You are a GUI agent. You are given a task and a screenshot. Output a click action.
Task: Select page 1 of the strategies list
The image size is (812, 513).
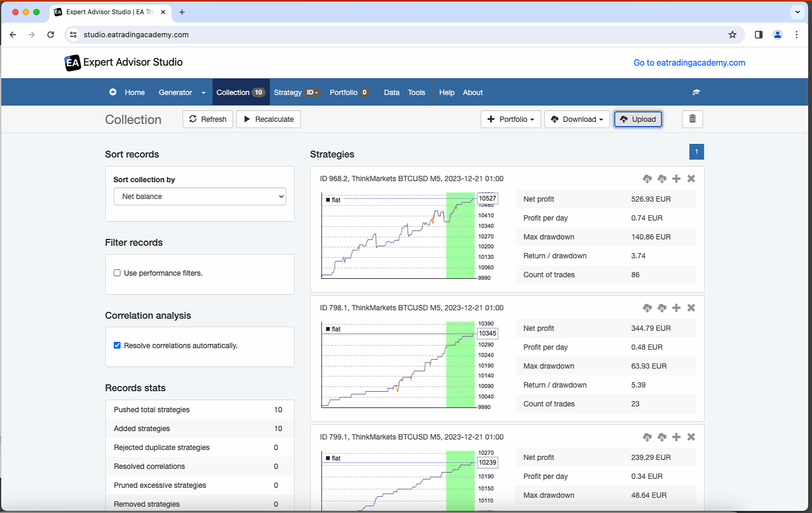(x=696, y=152)
